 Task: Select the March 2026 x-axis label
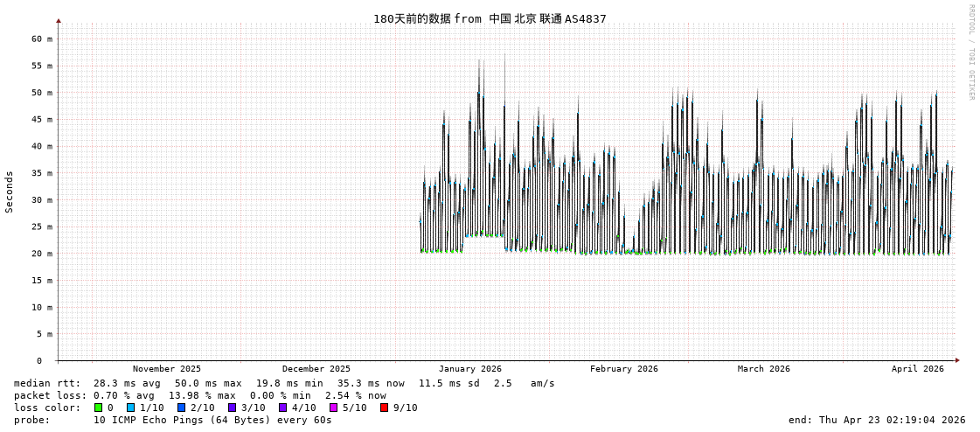pyautogui.click(x=763, y=369)
